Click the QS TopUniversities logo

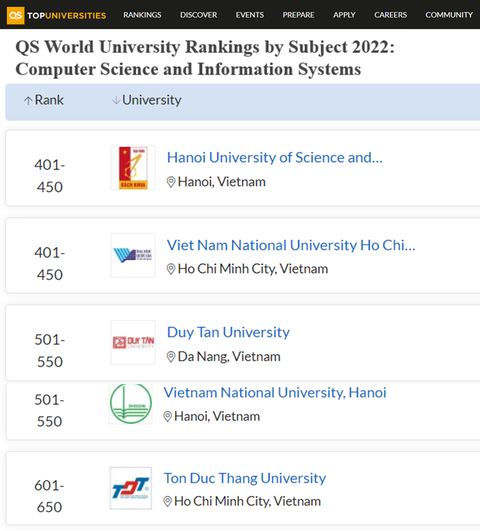pyautogui.click(x=56, y=15)
